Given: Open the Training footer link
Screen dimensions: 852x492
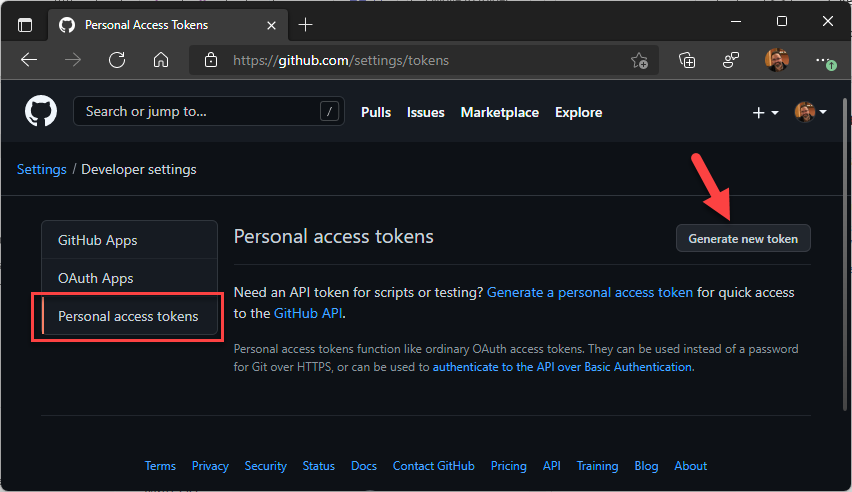Looking at the screenshot, I should click(x=597, y=466).
